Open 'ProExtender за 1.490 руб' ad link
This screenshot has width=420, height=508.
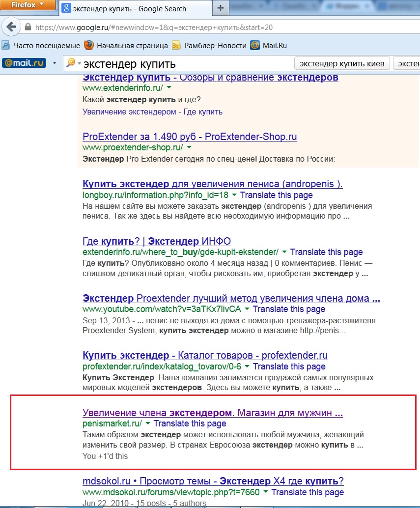click(x=190, y=137)
